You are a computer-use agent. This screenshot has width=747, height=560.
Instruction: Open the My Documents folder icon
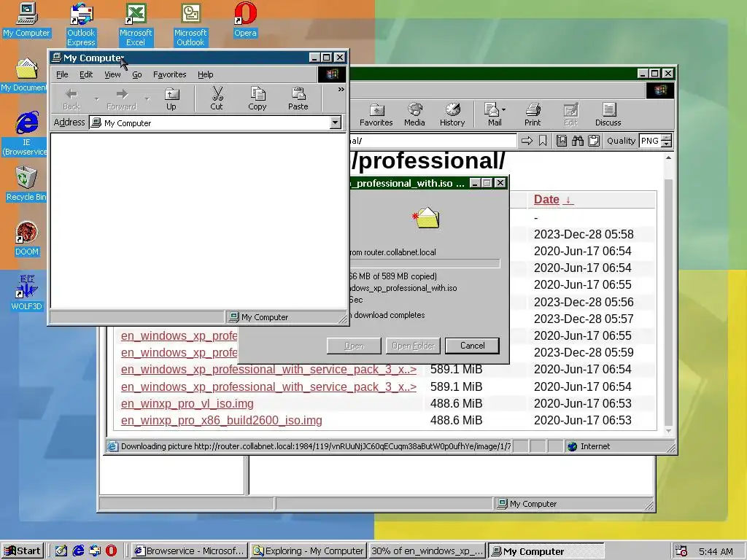click(x=25, y=75)
